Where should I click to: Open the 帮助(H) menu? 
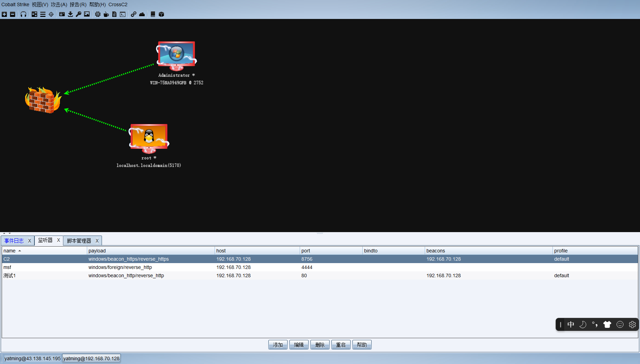[97, 4]
